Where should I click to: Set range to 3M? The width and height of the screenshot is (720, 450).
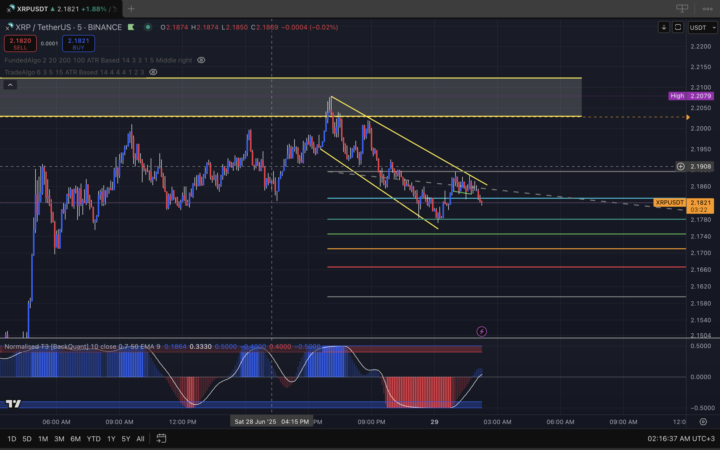59,439
